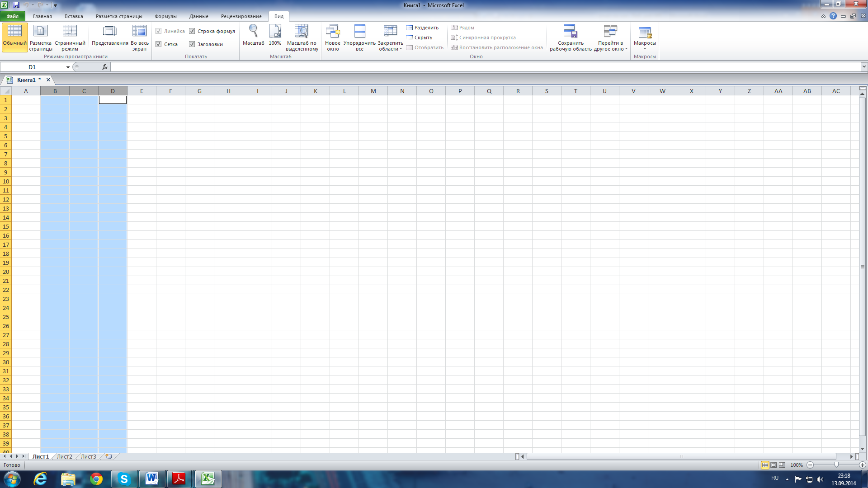
Task: Open the Масштаб zoom dialog
Action: (253, 35)
